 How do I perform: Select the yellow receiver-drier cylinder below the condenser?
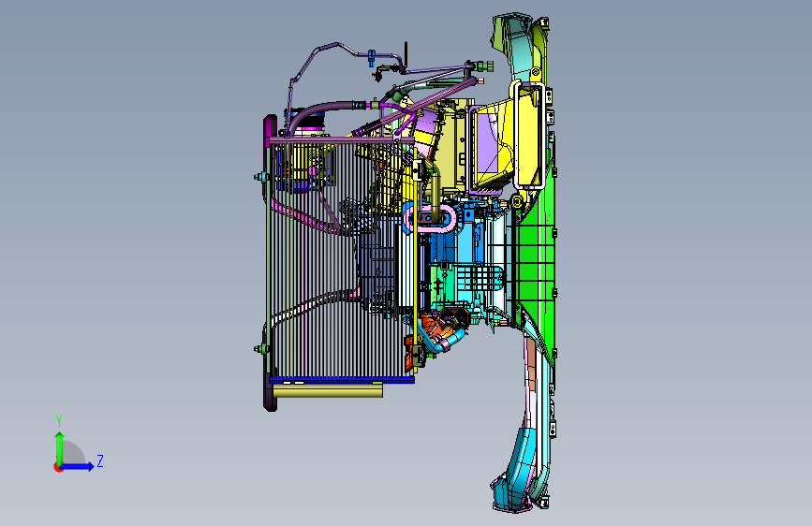click(327, 390)
